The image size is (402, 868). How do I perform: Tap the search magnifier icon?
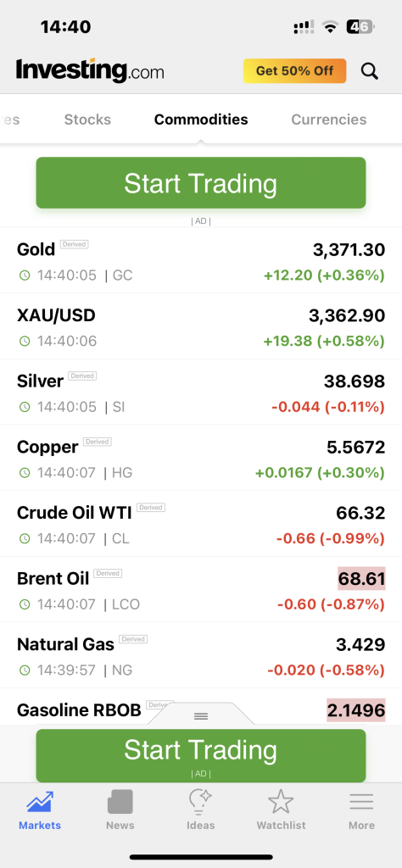[369, 71]
